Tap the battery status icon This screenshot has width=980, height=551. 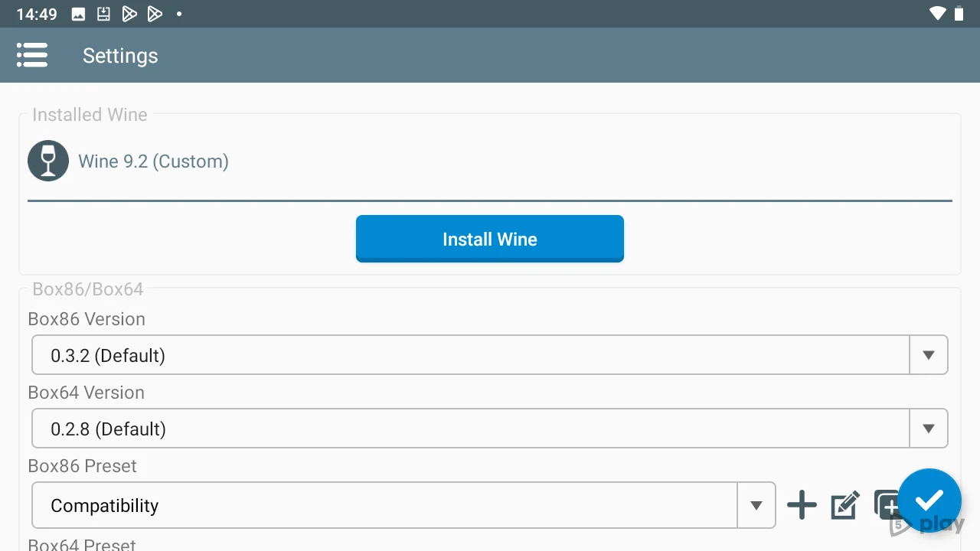(959, 14)
